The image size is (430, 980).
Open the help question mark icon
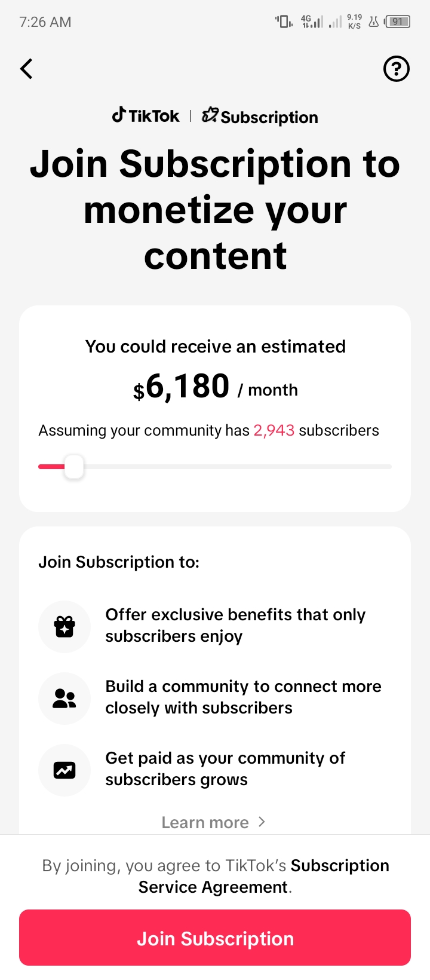point(396,69)
